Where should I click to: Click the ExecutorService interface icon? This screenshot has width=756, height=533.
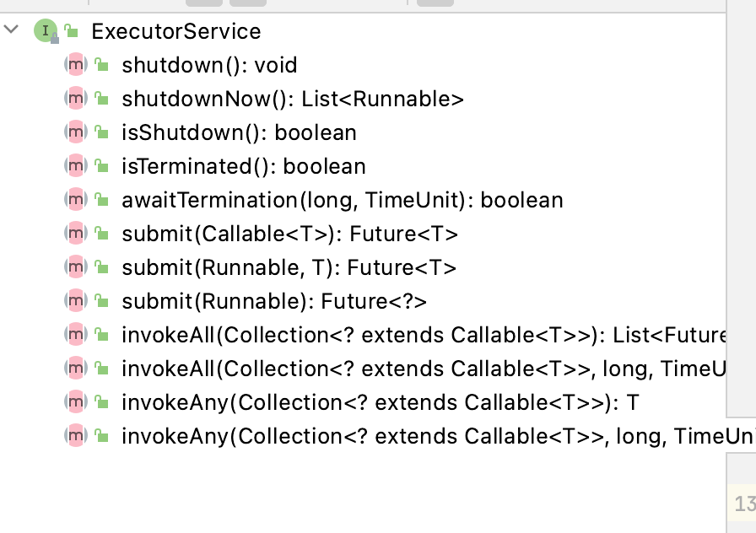pyautogui.click(x=43, y=31)
